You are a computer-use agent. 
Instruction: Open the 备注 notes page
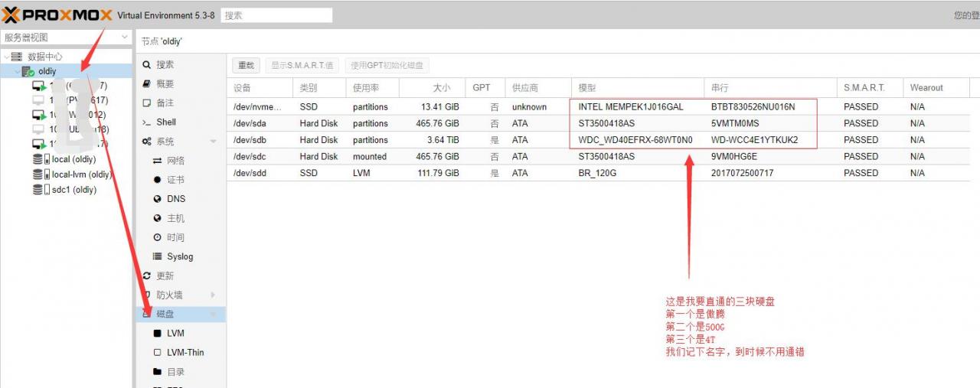[x=165, y=103]
